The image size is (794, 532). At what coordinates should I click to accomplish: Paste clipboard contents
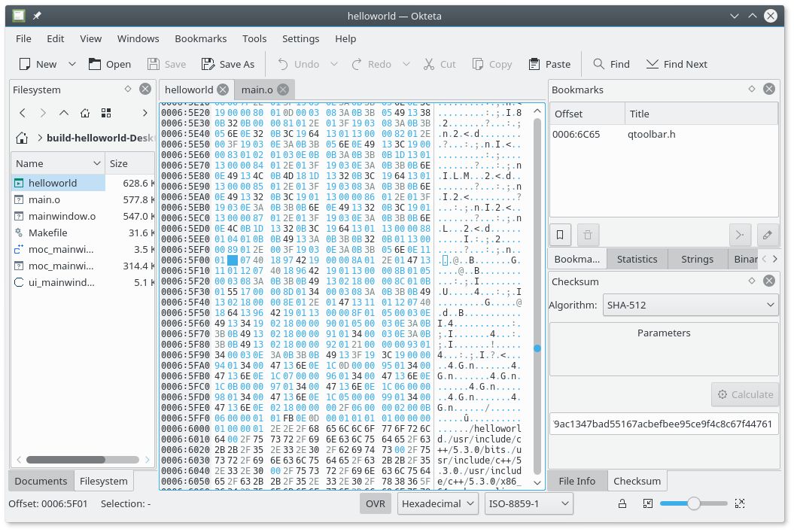pyautogui.click(x=549, y=64)
